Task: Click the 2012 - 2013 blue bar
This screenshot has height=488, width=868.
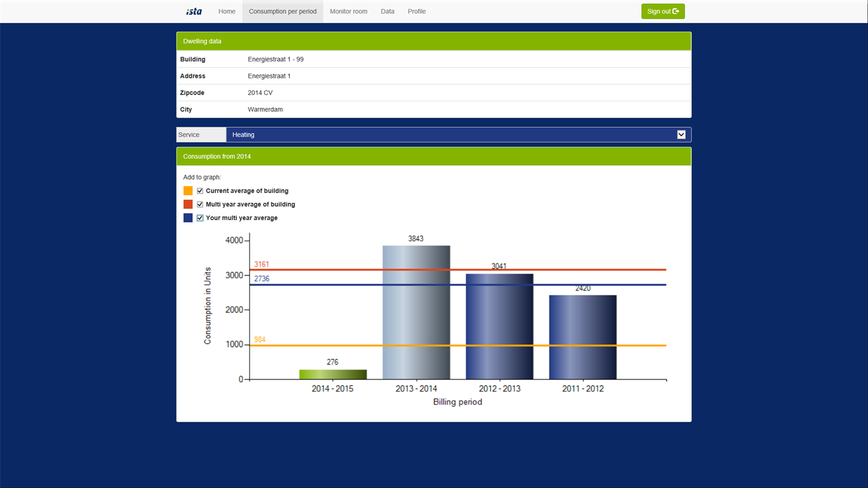Action: pyautogui.click(x=500, y=327)
